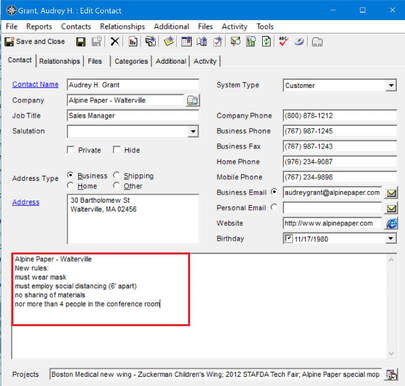Screen dimensions: 405x386
Task: Click the Mobile Phone field (767) 234-9898
Action: [340, 177]
